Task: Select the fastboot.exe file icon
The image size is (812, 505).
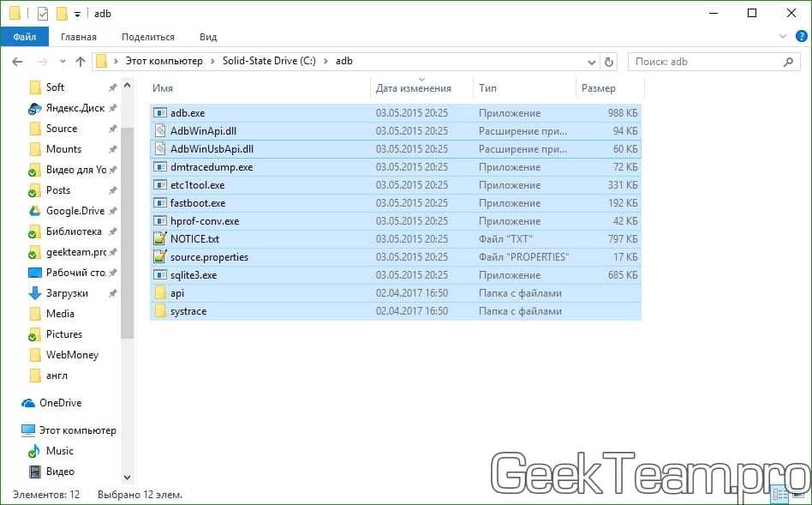Action: pos(160,203)
